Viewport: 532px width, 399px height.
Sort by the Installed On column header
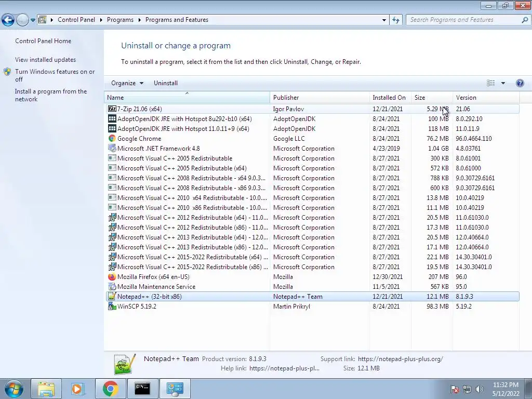[x=390, y=97]
